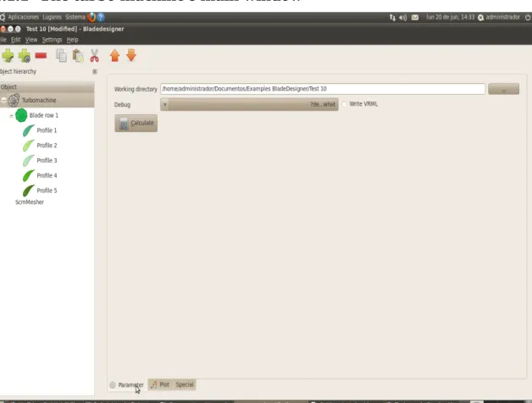Image resolution: width=532 pixels, height=403 pixels.
Task: Click the paste clipboard icon
Action: (x=78, y=56)
